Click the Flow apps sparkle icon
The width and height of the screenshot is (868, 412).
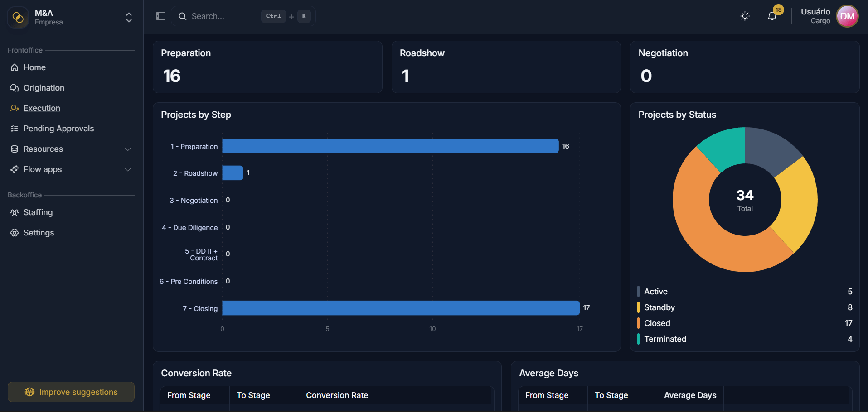(15, 169)
